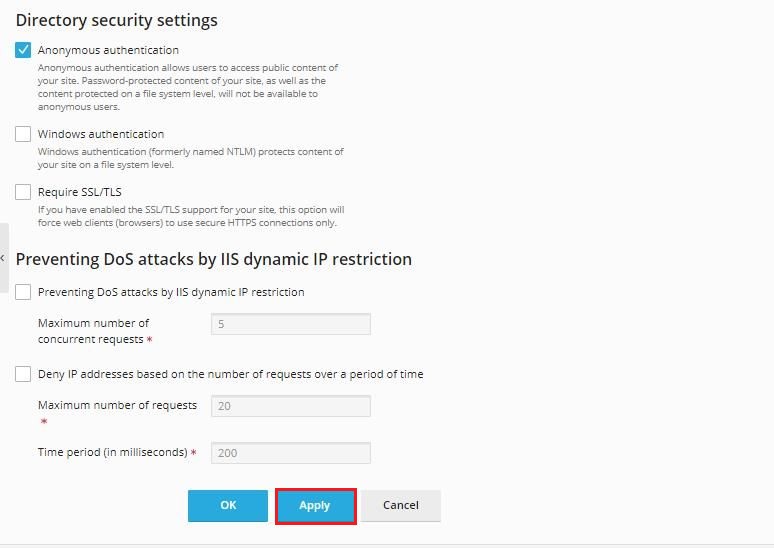This screenshot has height=548, width=774.
Task: Tick the Require SSL/TLS checkbox
Action: 23,192
